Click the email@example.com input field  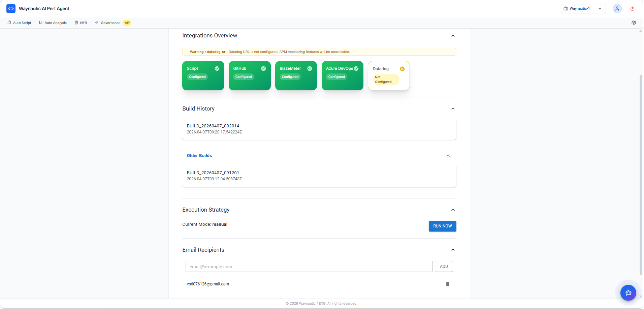tap(309, 266)
